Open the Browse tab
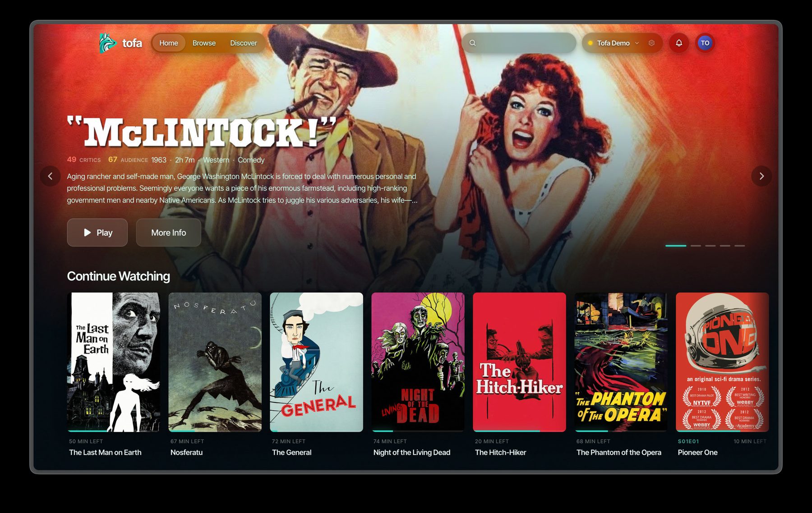Screen dimensions: 812x513 point(204,43)
